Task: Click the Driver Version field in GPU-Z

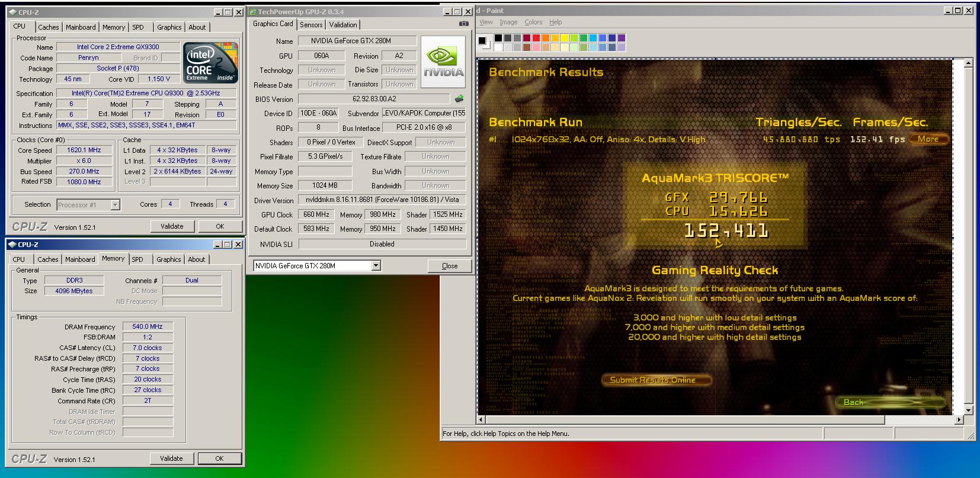Action: coord(382,200)
